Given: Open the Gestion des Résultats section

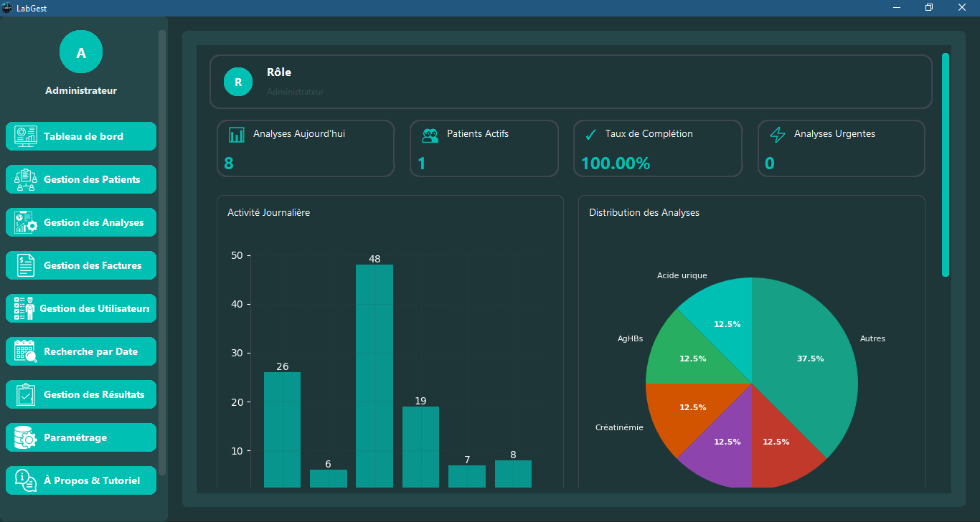Looking at the screenshot, I should click(x=80, y=394).
